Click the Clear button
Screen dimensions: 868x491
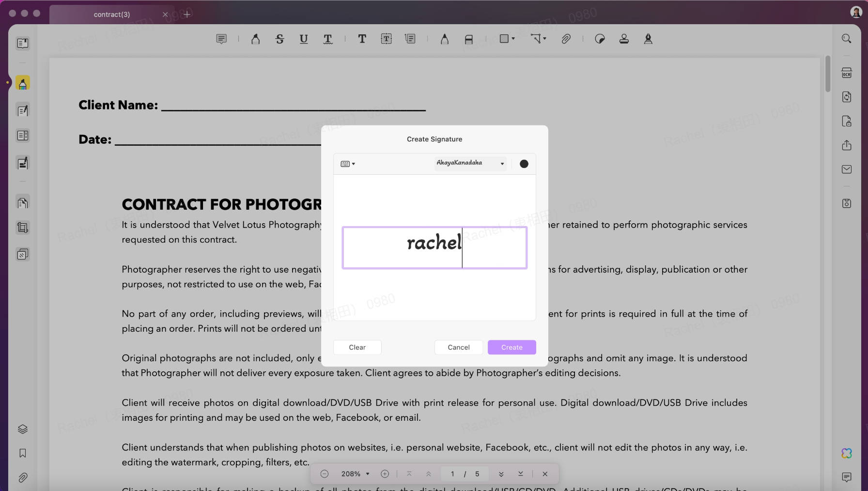(x=357, y=347)
